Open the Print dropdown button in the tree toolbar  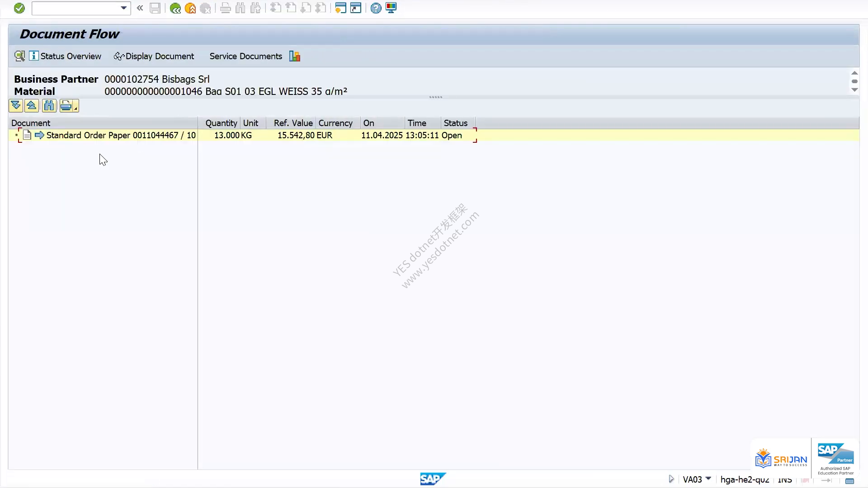(69, 106)
